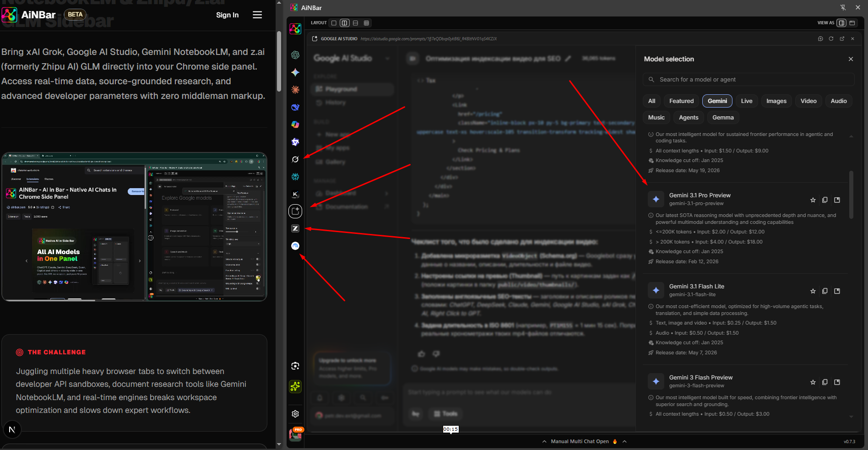Select the Agents model filter tab
The image size is (868, 450).
point(689,118)
